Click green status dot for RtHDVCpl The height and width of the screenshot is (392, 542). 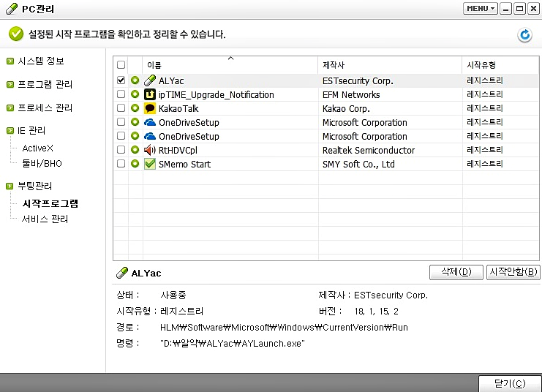tap(135, 150)
